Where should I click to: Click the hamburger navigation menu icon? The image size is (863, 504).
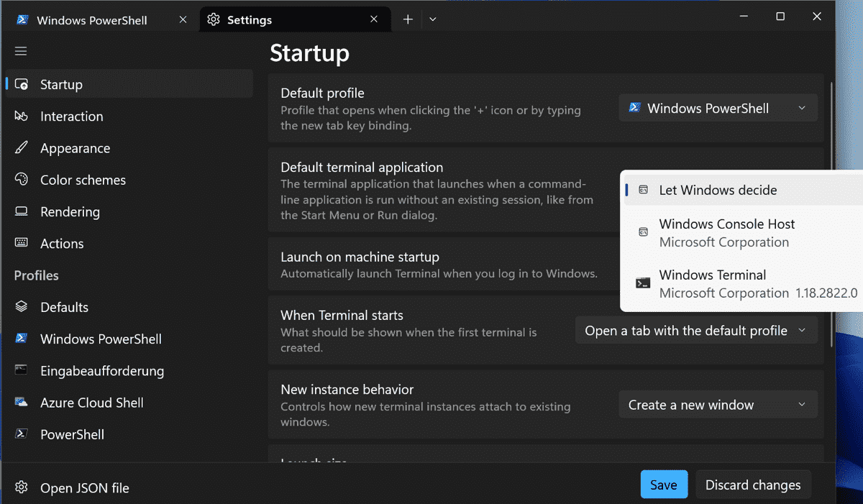[x=21, y=51]
